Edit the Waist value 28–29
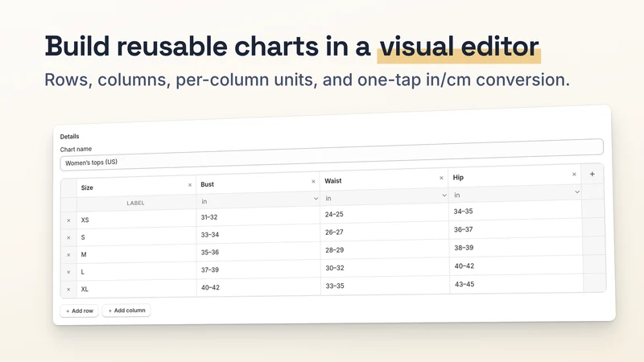The height and width of the screenshot is (362, 644). (385, 249)
